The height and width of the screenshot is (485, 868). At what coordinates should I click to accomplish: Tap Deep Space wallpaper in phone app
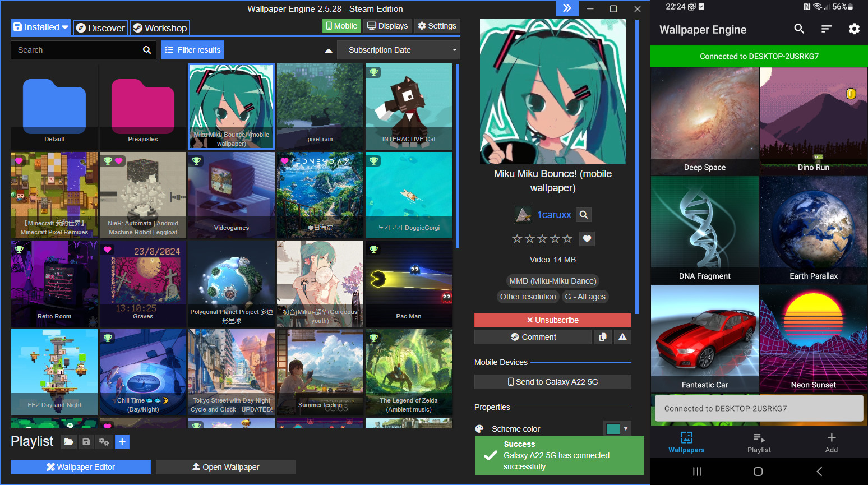(x=705, y=121)
